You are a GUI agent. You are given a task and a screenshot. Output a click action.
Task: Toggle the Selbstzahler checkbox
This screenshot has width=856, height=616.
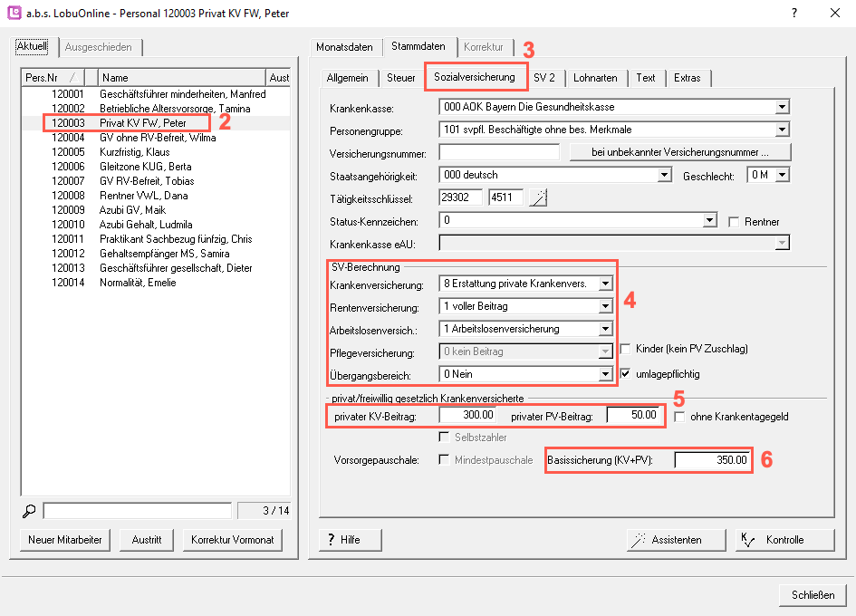pyautogui.click(x=444, y=437)
